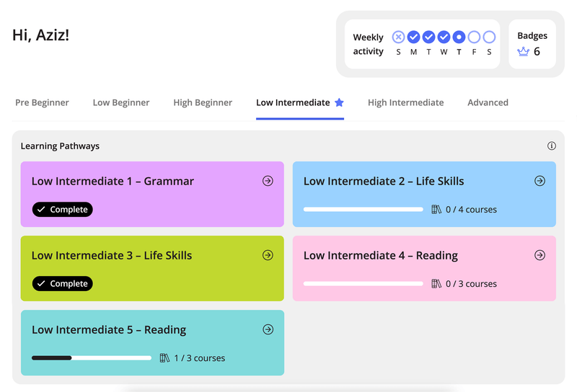Click progress bar on Low Intermediate 5 card

click(x=92, y=358)
